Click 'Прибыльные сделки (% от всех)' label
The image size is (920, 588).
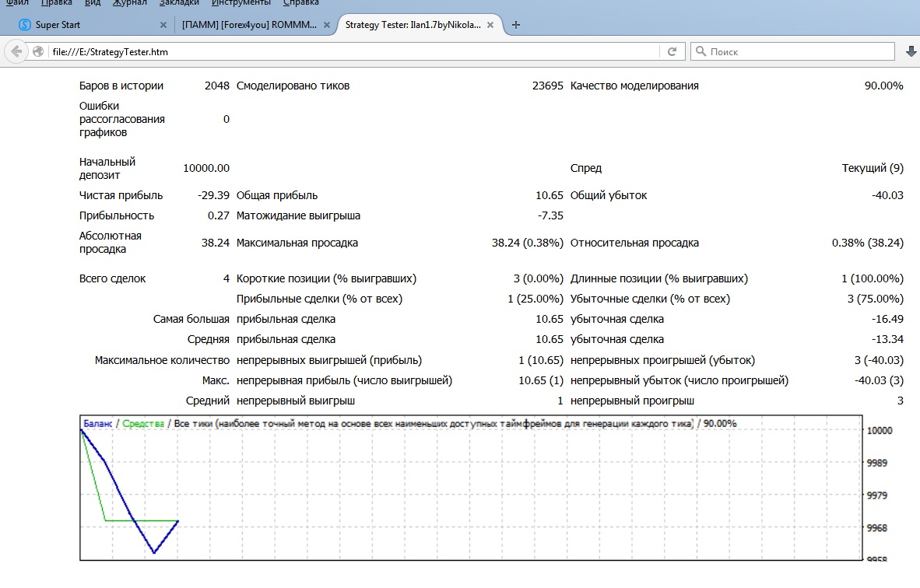[x=319, y=299]
